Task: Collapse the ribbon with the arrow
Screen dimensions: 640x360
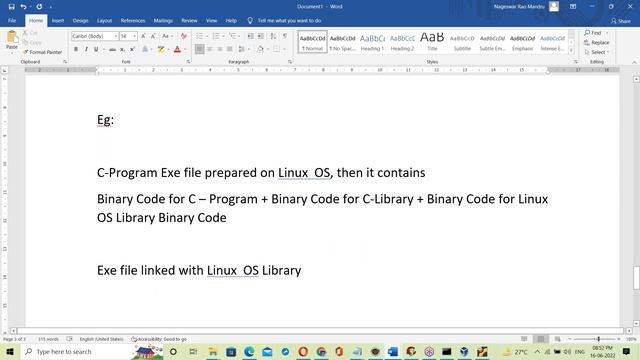Action: click(x=634, y=62)
